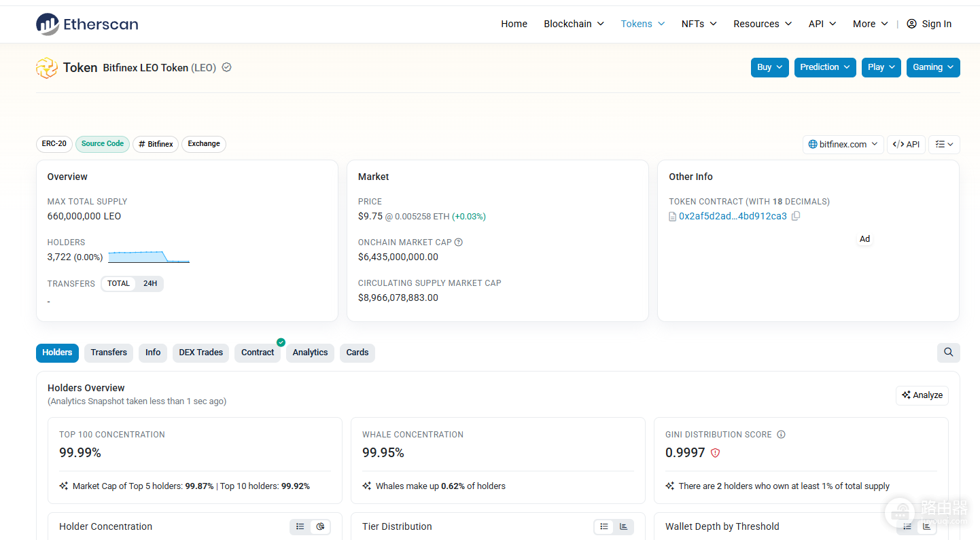The height and width of the screenshot is (540, 980).
Task: Open the Play dropdown
Action: pyautogui.click(x=881, y=67)
